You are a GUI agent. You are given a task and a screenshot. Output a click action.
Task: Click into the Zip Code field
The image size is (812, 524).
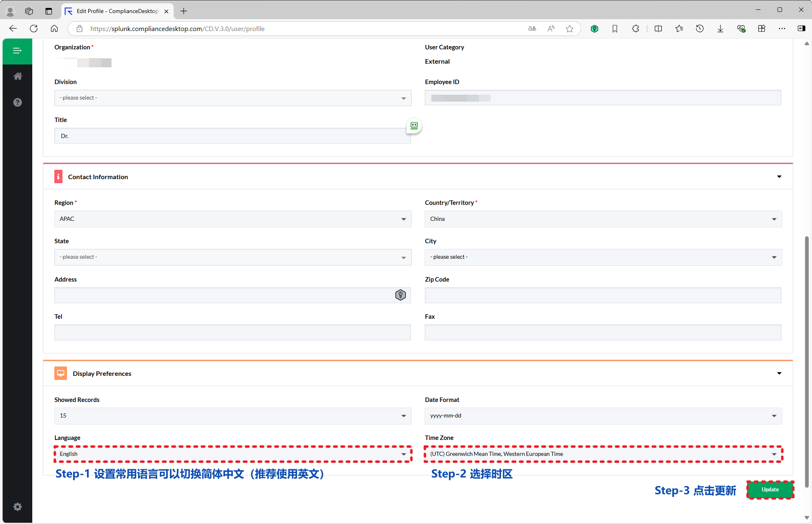pyautogui.click(x=603, y=295)
